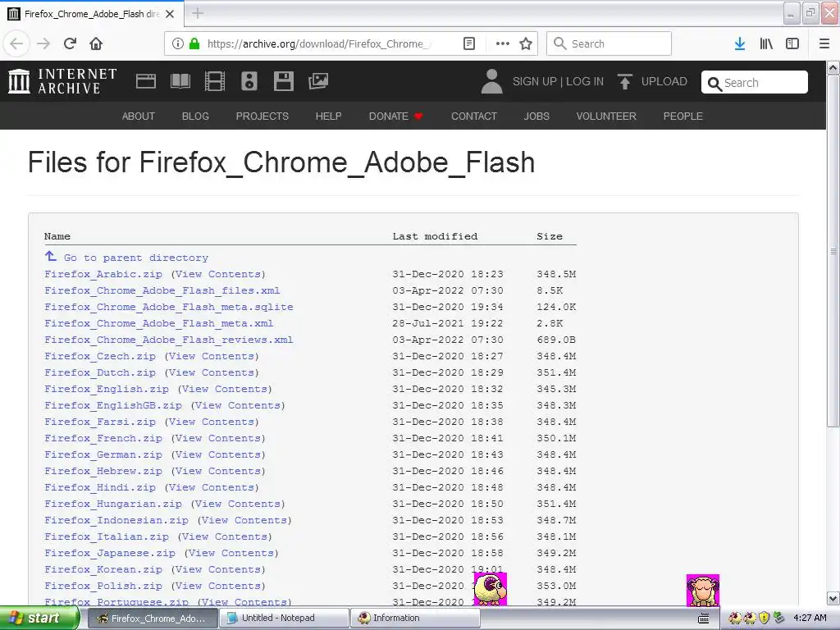Open Firefox_Chrome_Adobe_Flash_reviews.xml

[x=169, y=340]
